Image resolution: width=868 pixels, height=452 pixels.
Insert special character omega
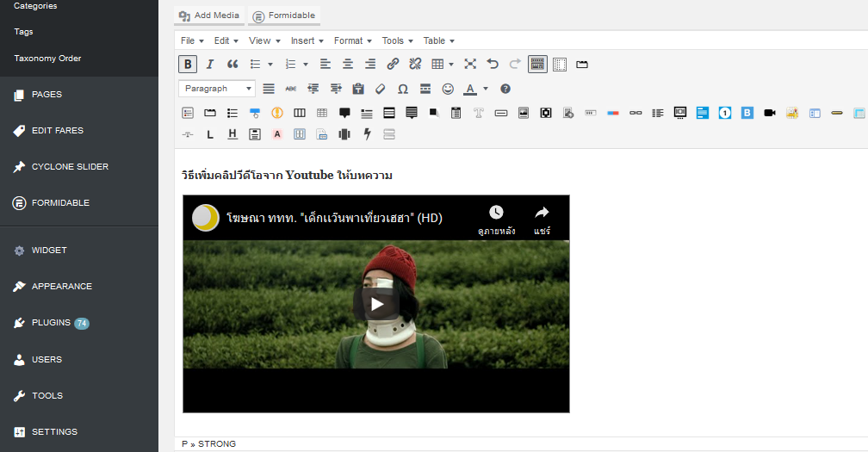coord(403,89)
